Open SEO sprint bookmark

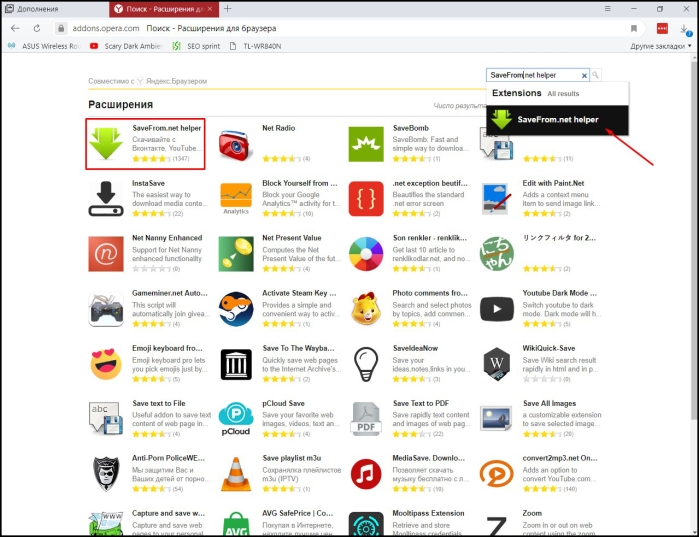tap(196, 46)
